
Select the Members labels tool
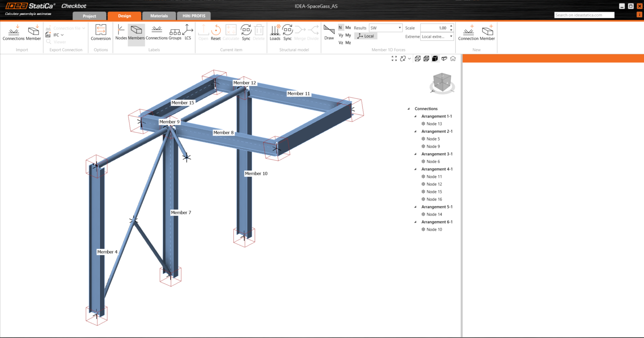[136, 32]
